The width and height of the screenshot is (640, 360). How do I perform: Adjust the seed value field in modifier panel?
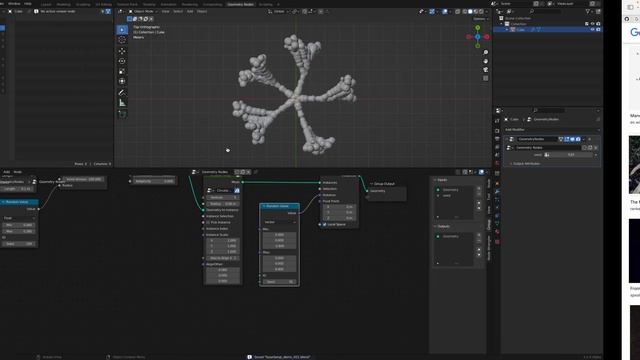pos(571,155)
